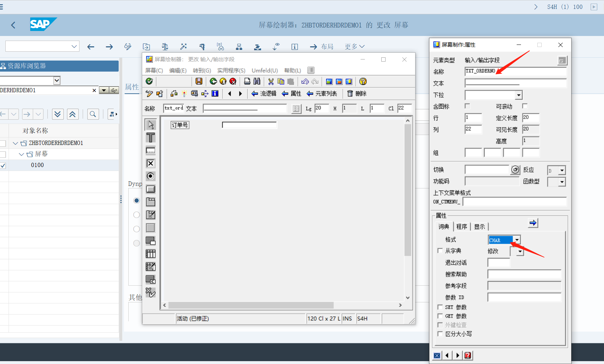Click the Display/Change pencil icon in painter

coord(149,94)
